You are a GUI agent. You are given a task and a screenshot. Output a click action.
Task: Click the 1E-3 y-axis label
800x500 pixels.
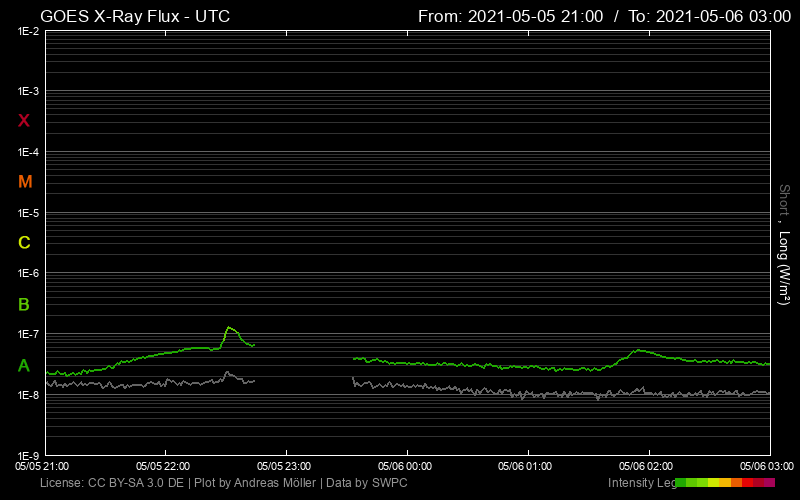point(28,91)
